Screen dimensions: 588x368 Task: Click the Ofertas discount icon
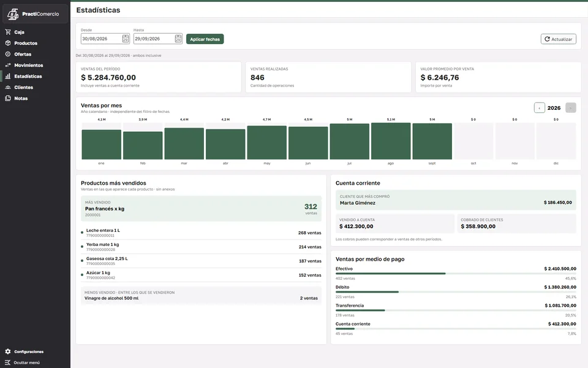tap(8, 54)
